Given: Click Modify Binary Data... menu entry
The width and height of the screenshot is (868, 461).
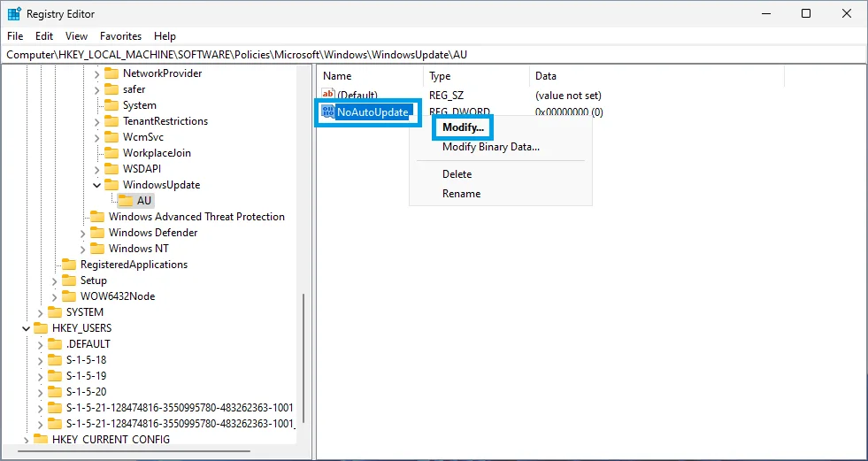Looking at the screenshot, I should tap(490, 147).
